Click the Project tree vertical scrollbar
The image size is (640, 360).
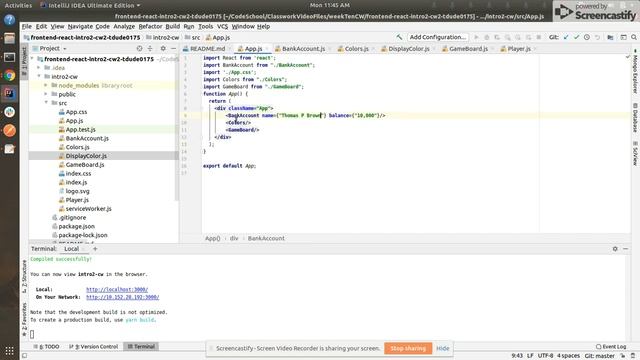177,127
